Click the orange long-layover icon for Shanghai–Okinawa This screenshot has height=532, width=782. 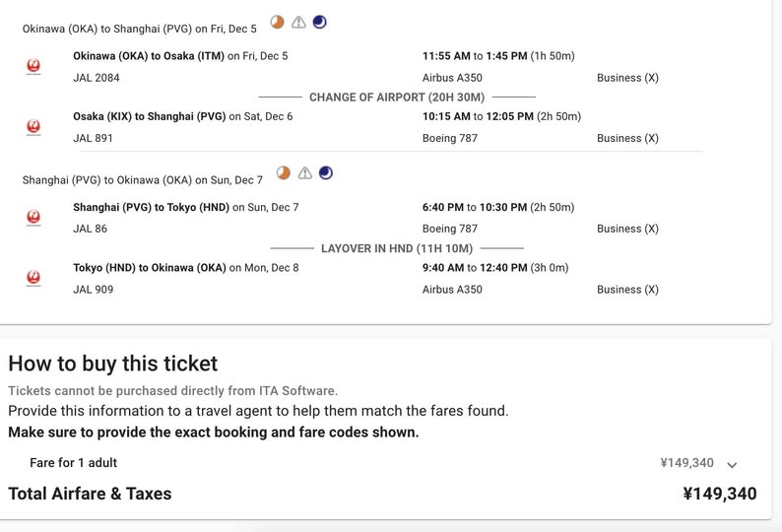pos(284,173)
